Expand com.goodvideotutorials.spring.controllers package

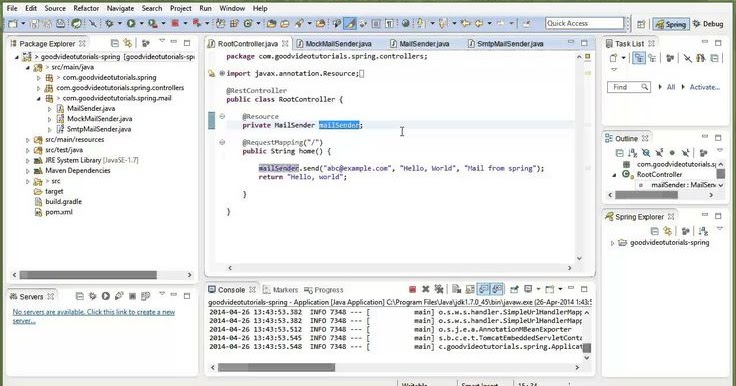click(38, 88)
